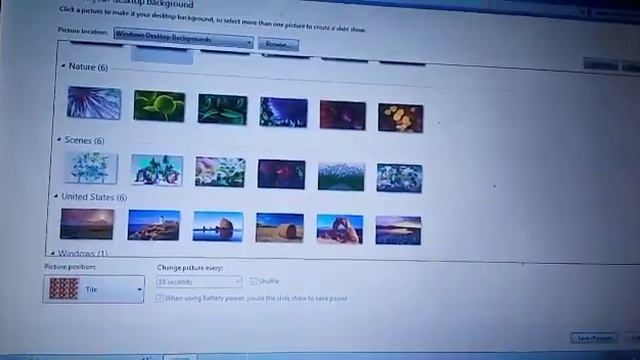Screen dimensions: 640x360
Task: Select the yellow blossoms Nature wallpaper
Action: click(400, 118)
